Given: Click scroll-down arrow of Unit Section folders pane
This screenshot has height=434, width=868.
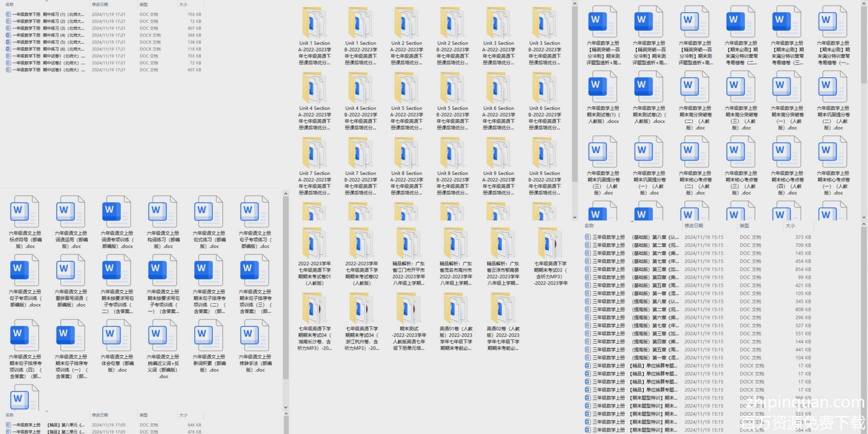Looking at the screenshot, I should point(575,217).
